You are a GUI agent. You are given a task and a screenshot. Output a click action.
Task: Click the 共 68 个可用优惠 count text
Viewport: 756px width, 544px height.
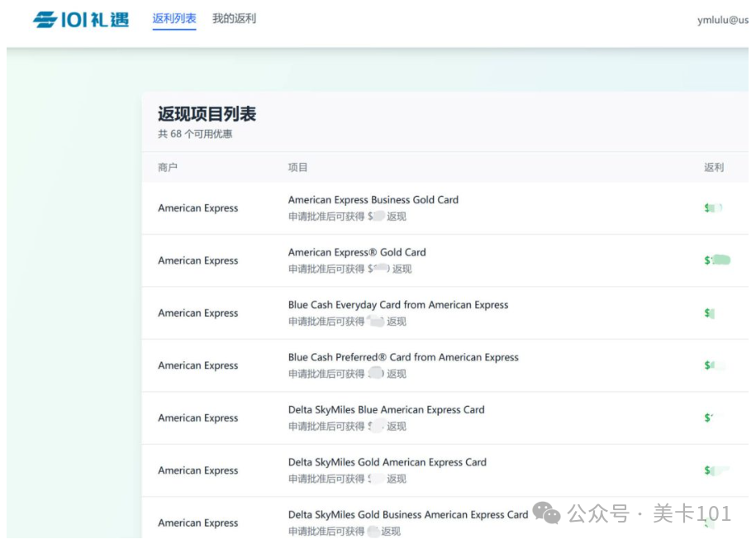(195, 134)
